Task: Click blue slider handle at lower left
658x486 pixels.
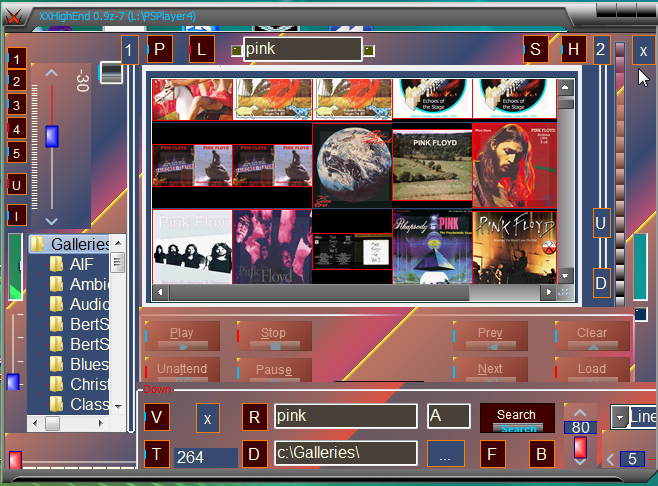Action: [x=13, y=382]
